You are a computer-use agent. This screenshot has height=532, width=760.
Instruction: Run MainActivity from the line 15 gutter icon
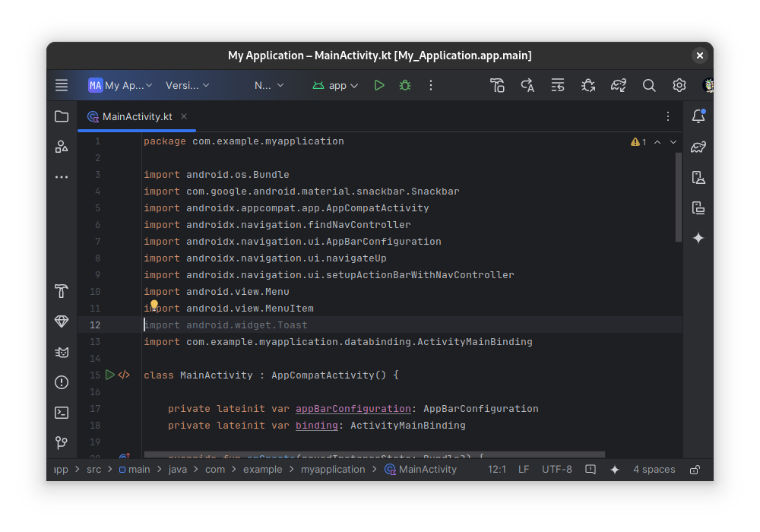[109, 375]
